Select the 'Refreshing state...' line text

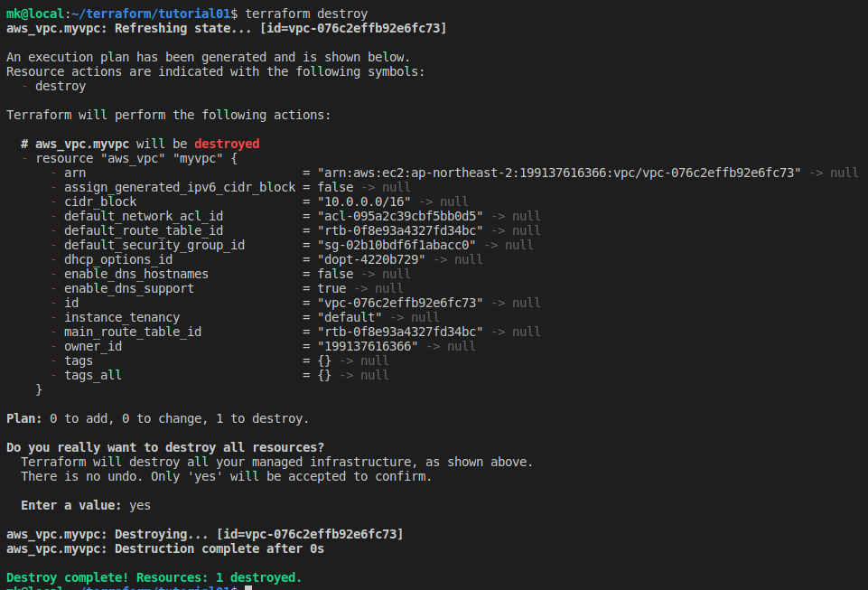[227, 28]
